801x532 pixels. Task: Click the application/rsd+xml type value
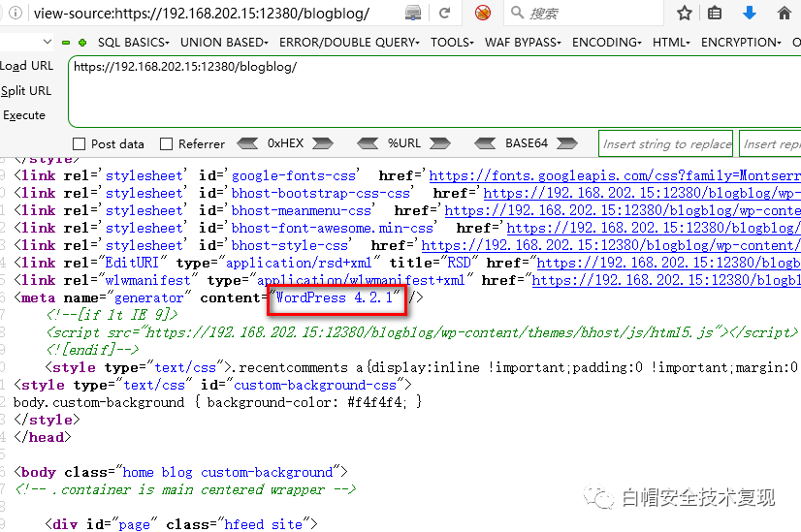[x=299, y=263]
